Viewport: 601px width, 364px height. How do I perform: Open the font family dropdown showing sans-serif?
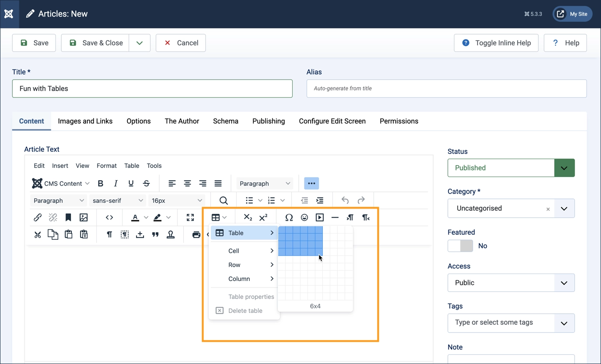point(117,200)
